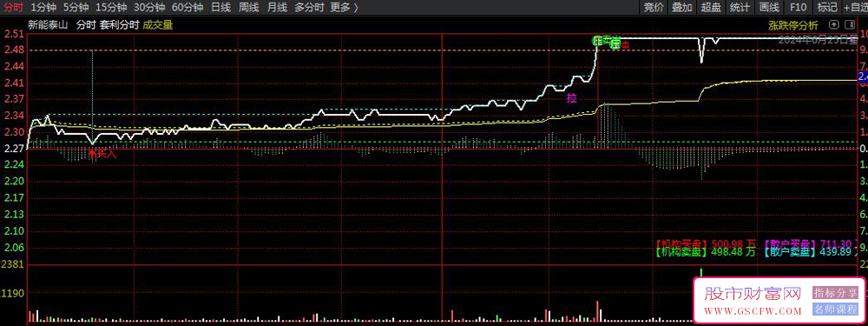868x326 pixels.
Task: Toggle the 标记 marker button
Action: click(827, 7)
